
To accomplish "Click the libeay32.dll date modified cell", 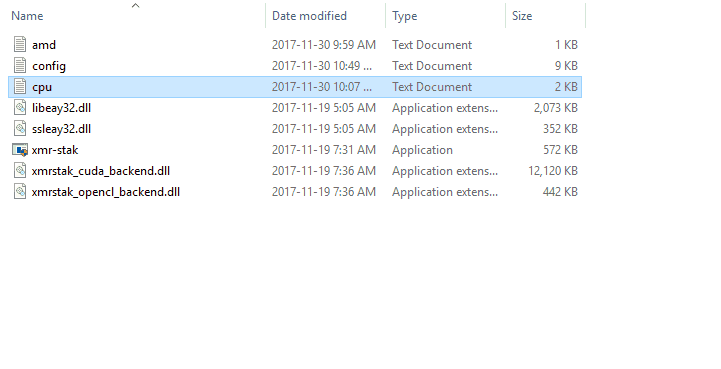I will click(324, 108).
